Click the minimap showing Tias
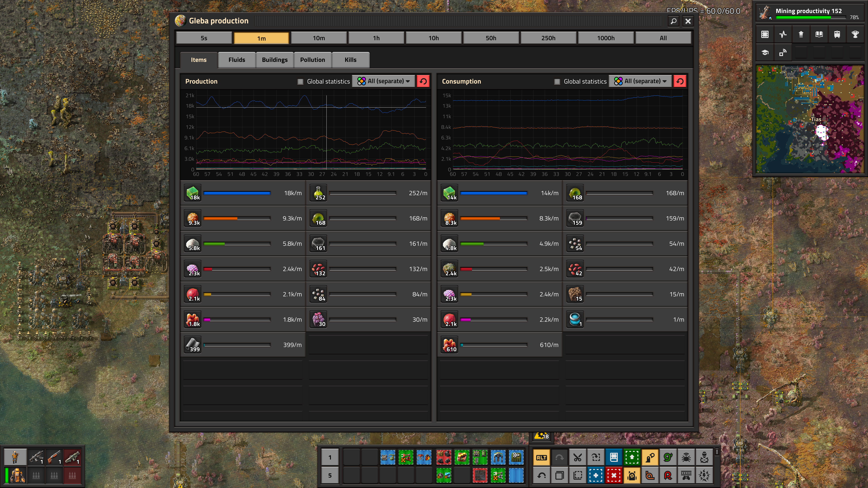 click(x=810, y=120)
